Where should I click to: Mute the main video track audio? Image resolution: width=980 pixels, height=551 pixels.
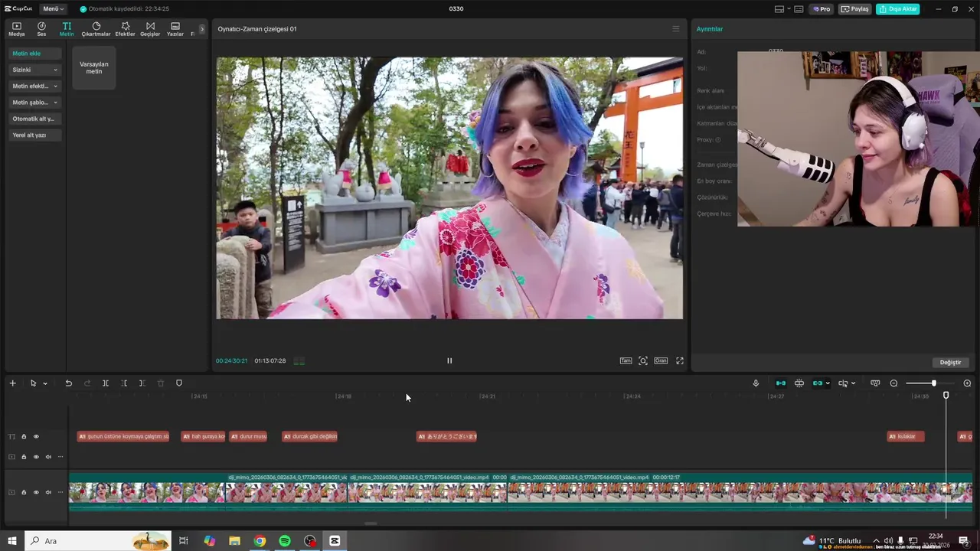pyautogui.click(x=48, y=492)
